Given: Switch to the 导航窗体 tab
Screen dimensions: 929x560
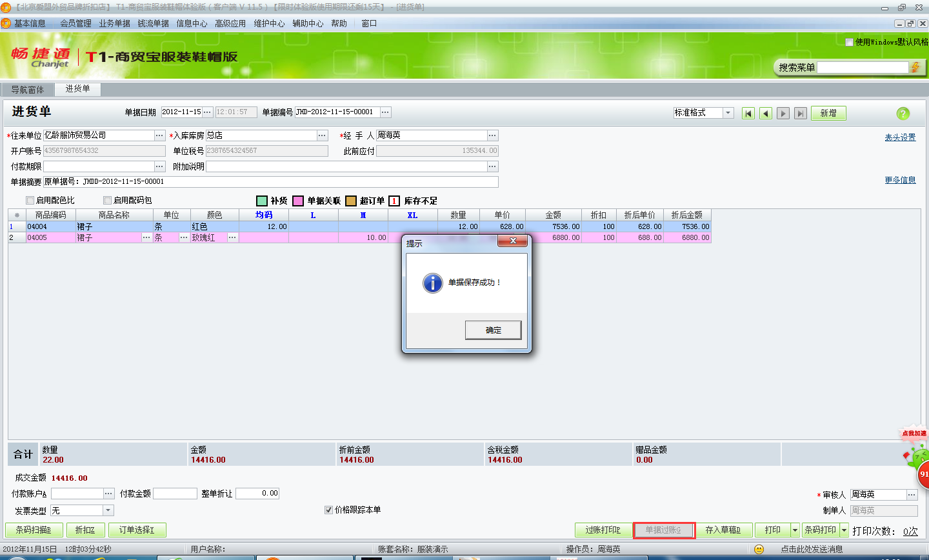Looking at the screenshot, I should [x=28, y=90].
